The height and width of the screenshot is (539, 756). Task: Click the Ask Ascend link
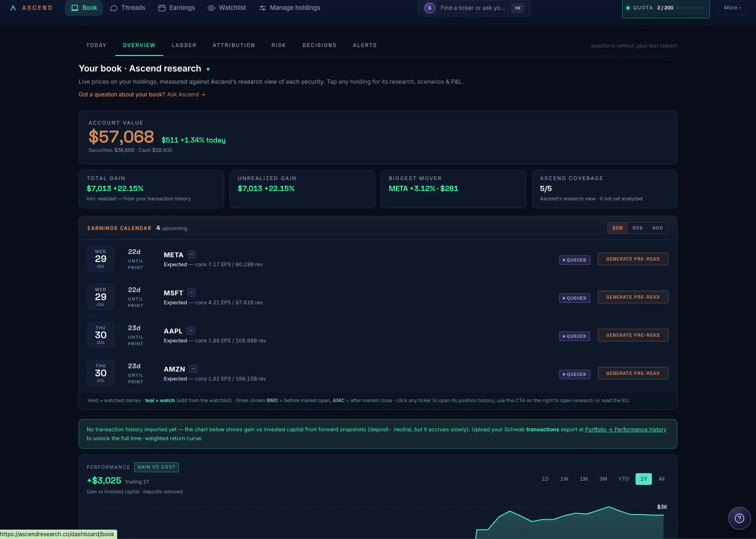186,95
